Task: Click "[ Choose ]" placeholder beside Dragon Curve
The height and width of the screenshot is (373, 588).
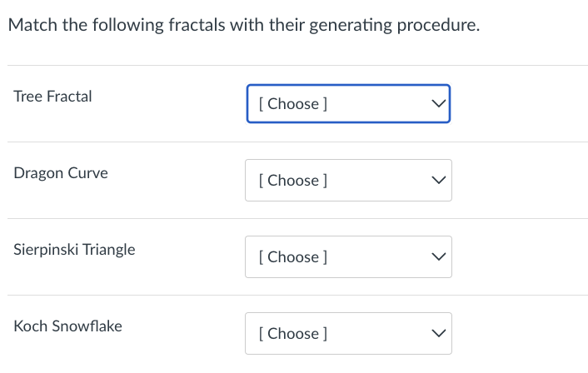Action: (293, 181)
